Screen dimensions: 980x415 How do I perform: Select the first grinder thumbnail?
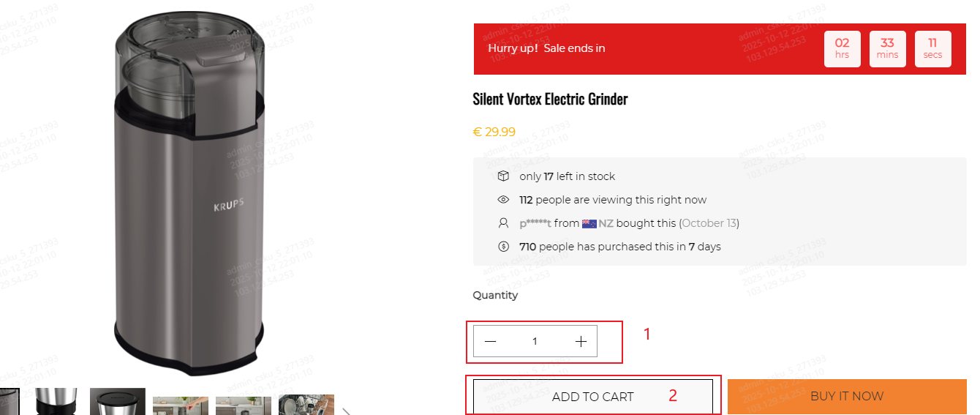[x=9, y=403]
